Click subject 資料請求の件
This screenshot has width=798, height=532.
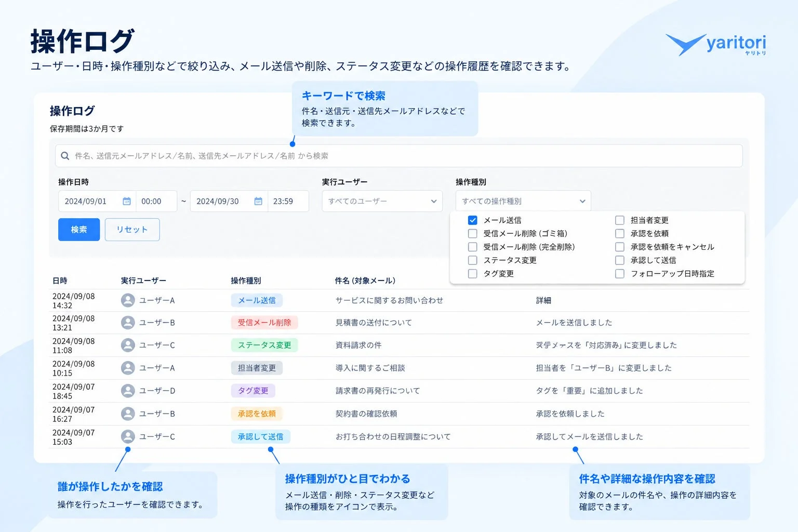[x=358, y=345]
